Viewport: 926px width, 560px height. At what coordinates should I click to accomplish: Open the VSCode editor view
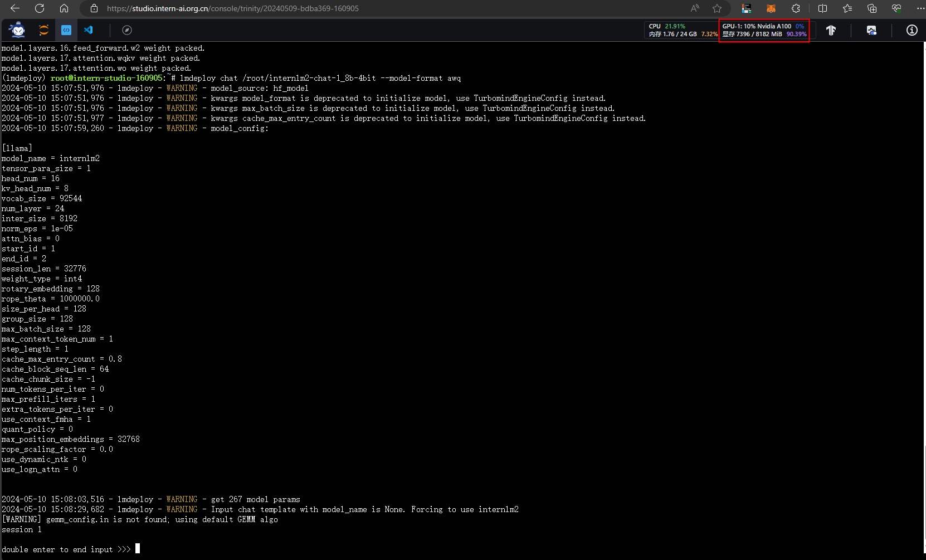click(x=89, y=30)
